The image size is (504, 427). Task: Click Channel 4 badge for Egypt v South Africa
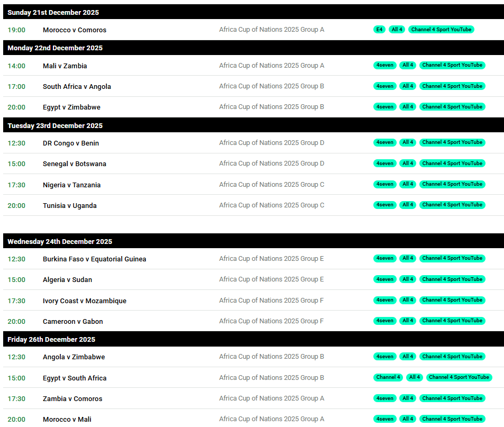click(388, 377)
